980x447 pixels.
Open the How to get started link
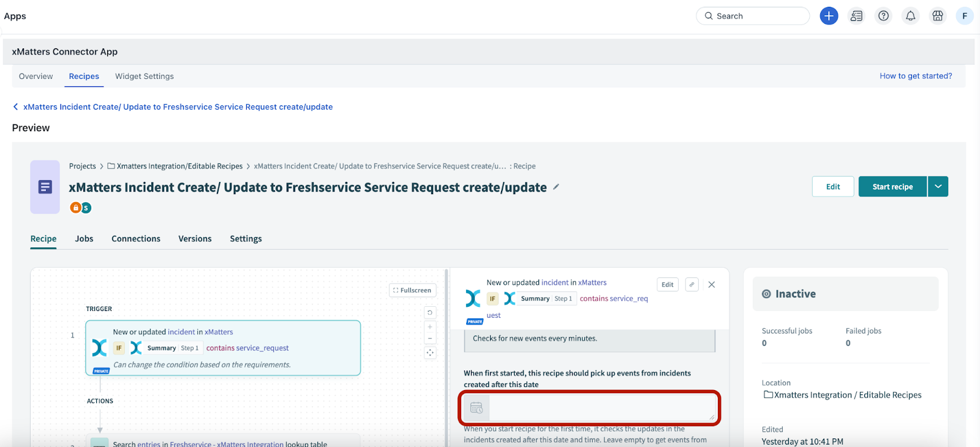[916, 76]
